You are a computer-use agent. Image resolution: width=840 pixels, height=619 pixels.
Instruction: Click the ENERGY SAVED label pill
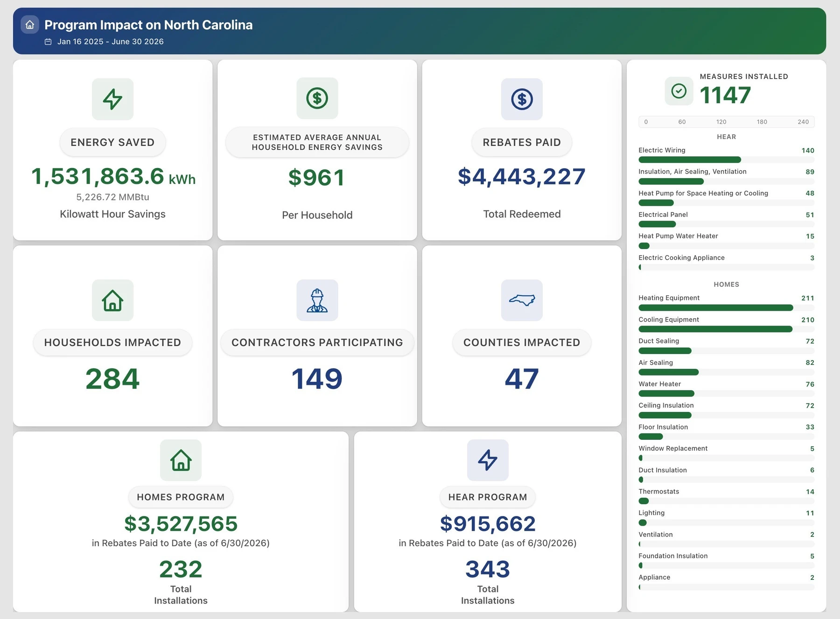(x=112, y=142)
